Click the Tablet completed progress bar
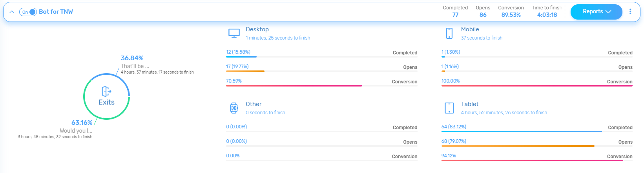Image resolution: width=644 pixels, height=173 pixels. point(521,132)
